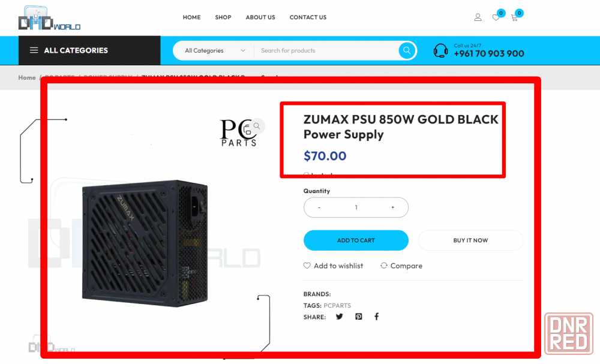Open the user account icon
The image size is (600, 364).
478,17
